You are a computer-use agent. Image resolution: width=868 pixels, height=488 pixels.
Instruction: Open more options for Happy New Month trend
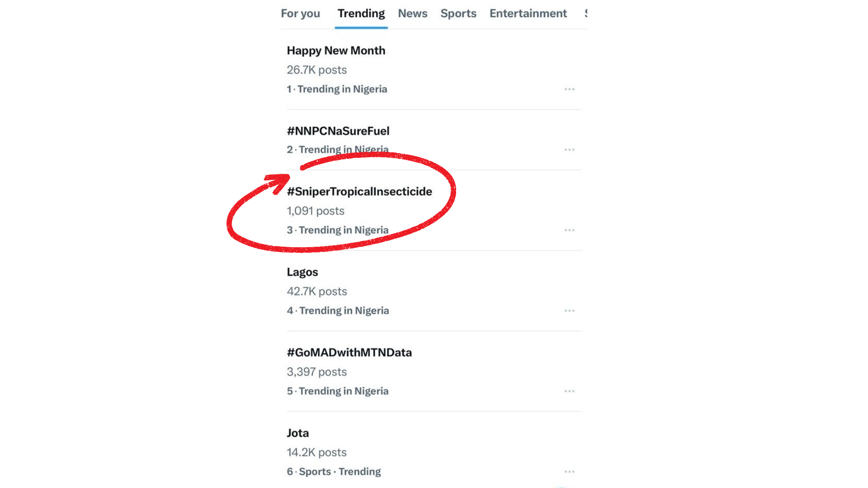[x=569, y=89]
